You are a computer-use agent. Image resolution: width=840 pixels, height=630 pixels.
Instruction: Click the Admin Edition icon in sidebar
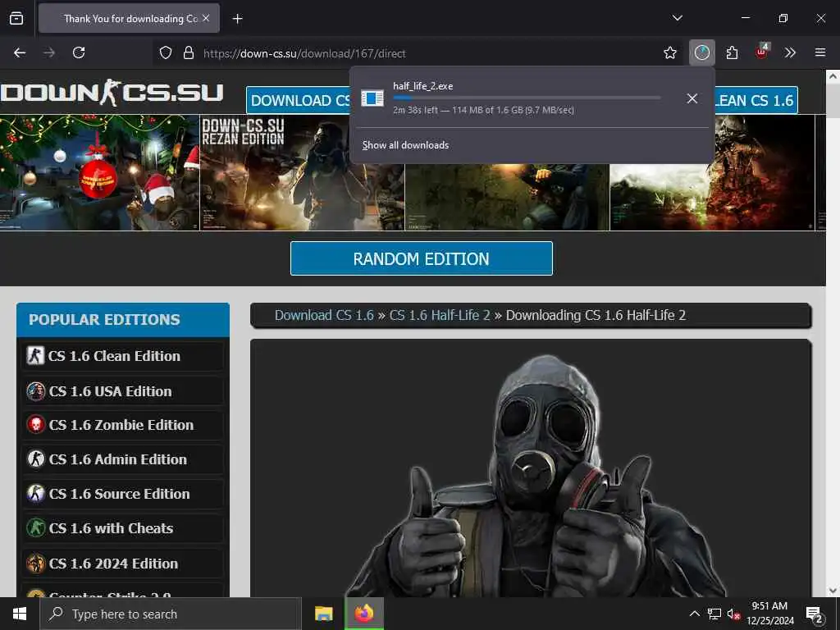click(36, 459)
